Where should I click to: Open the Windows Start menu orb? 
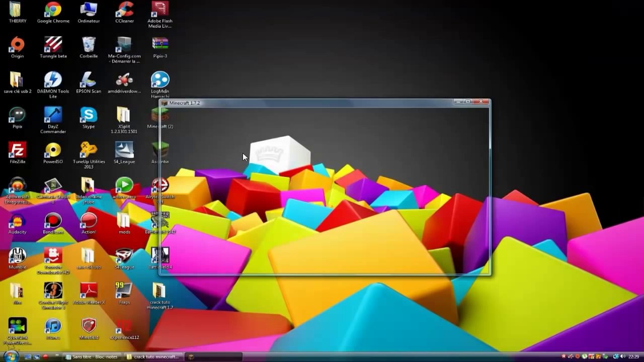click(x=11, y=356)
